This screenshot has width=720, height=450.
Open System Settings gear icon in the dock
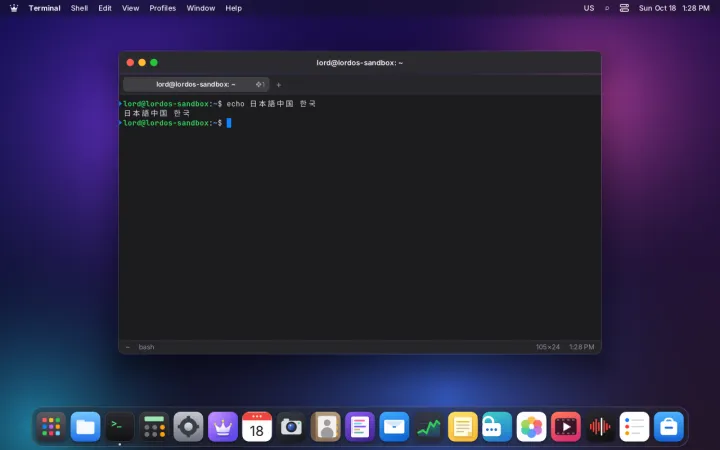188,427
